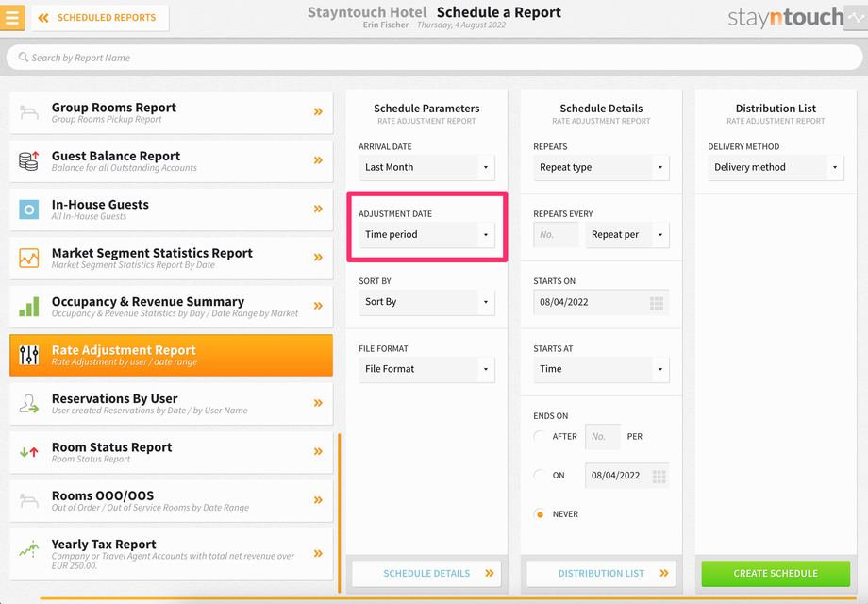Image resolution: width=868 pixels, height=604 pixels.
Task: Click the Distribution List button
Action: 601,574
